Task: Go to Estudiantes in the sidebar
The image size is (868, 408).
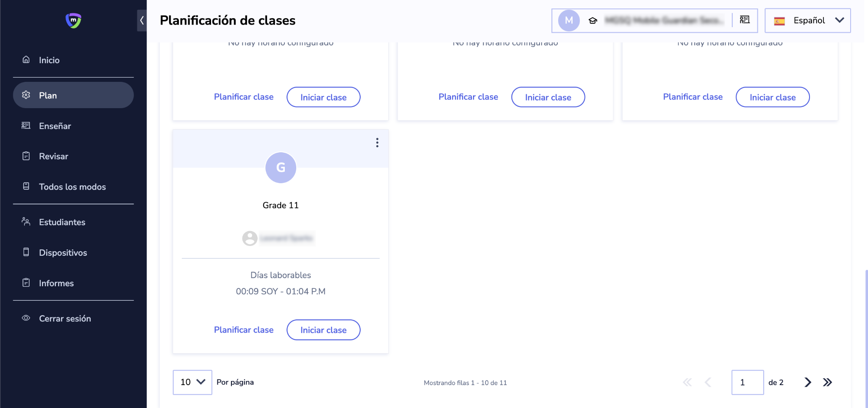Action: 62,222
